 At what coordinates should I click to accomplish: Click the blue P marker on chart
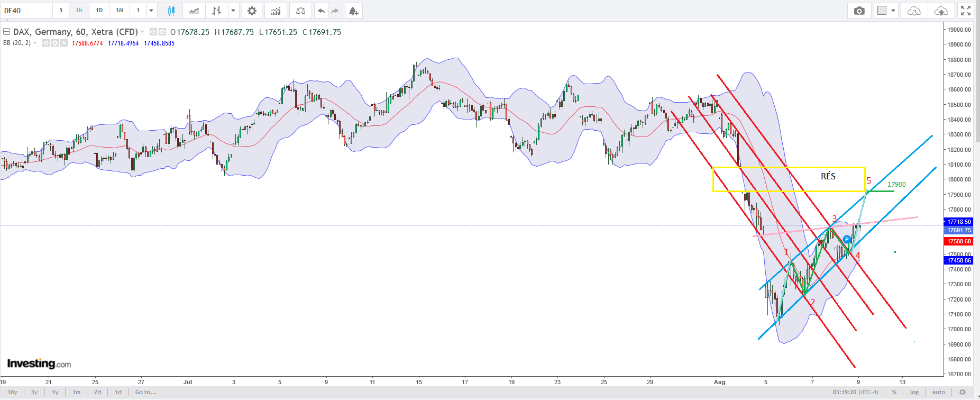coord(847,240)
